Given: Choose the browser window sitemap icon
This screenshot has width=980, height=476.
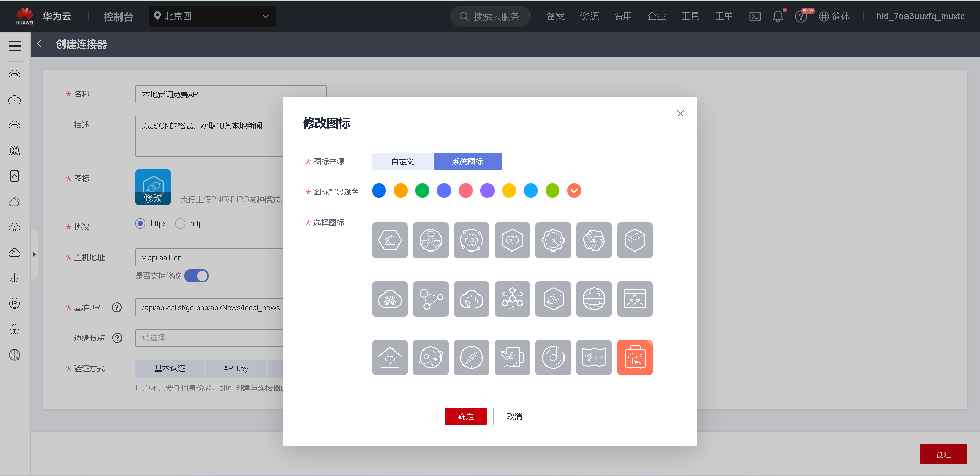Looking at the screenshot, I should (x=635, y=299).
